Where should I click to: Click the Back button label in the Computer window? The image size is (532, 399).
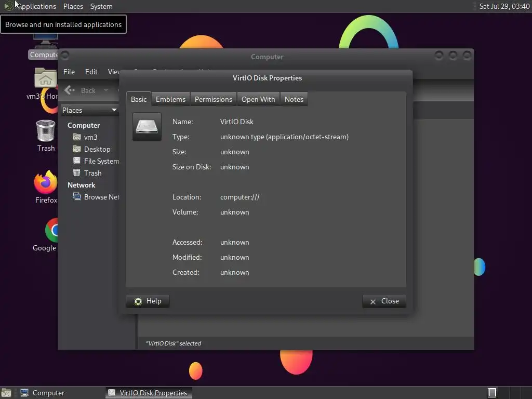tap(88, 90)
